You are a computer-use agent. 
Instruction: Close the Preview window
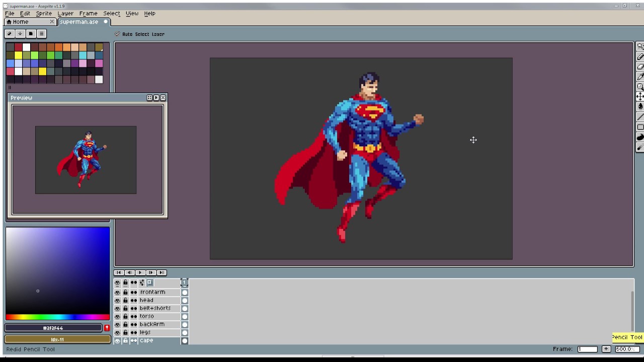tap(163, 98)
